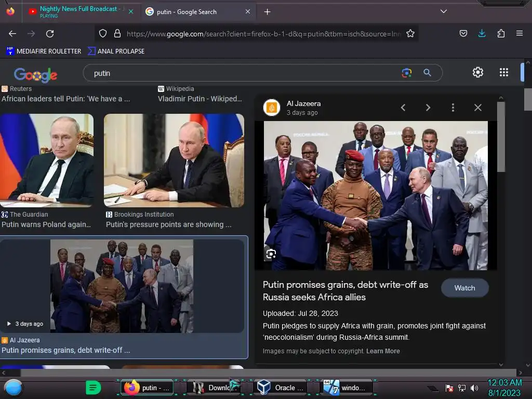The image size is (532, 399).
Task: Submit search with the magnifying glass icon
Action: [427, 73]
